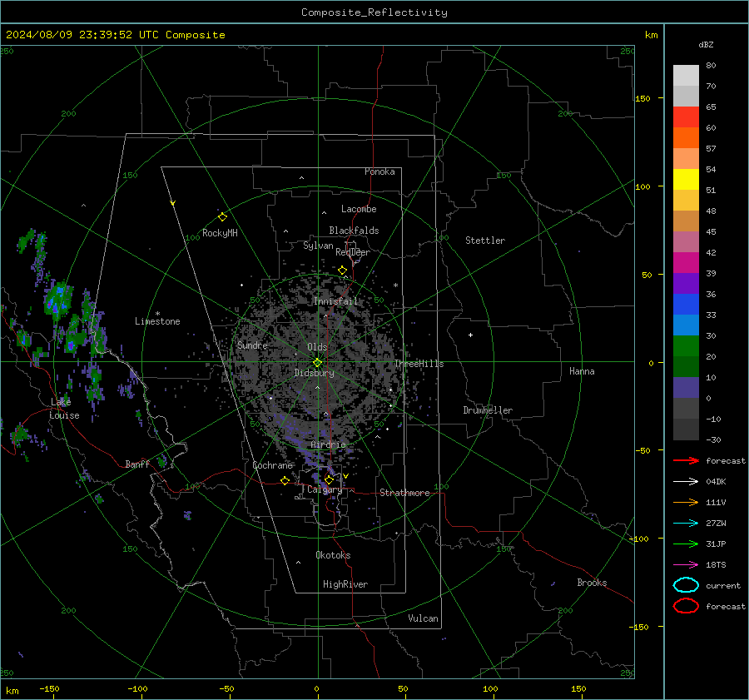Select the light gray 80 dBZ swatch
The image size is (749, 700).
coord(686,75)
